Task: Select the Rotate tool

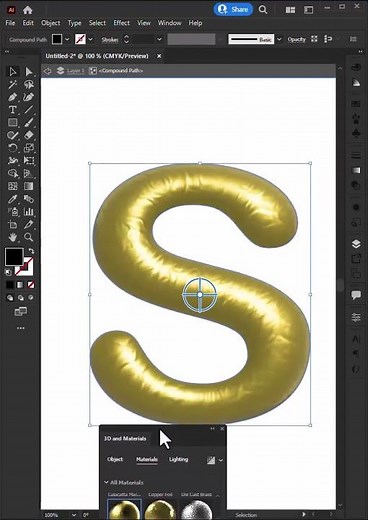Action: coord(13,148)
